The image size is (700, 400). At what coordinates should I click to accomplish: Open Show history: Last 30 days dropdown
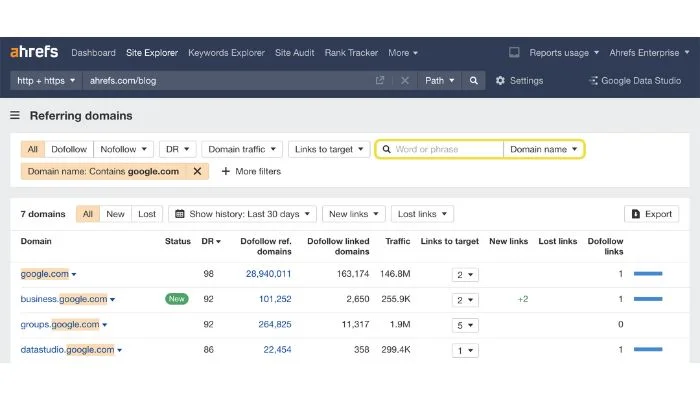pyautogui.click(x=242, y=214)
